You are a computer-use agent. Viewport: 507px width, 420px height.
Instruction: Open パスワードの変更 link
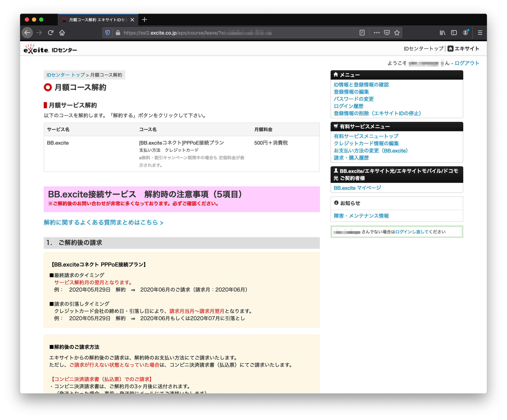click(354, 99)
